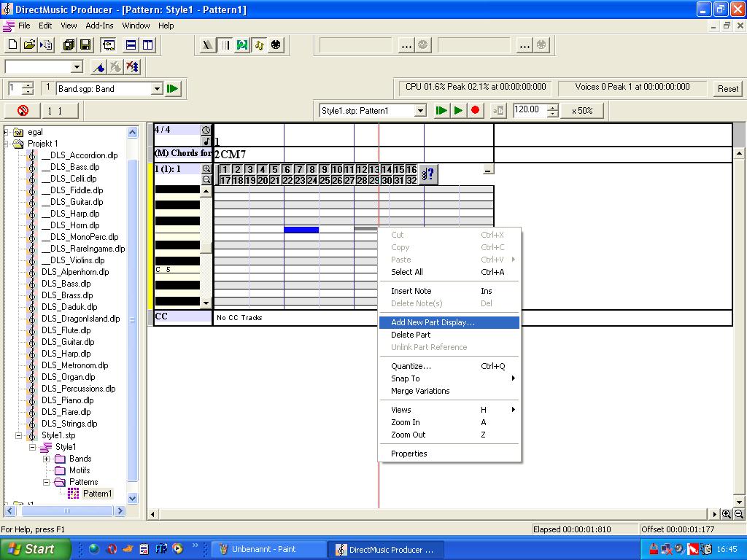
Task: Click green play button beside Band dropdown
Action: 173,89
